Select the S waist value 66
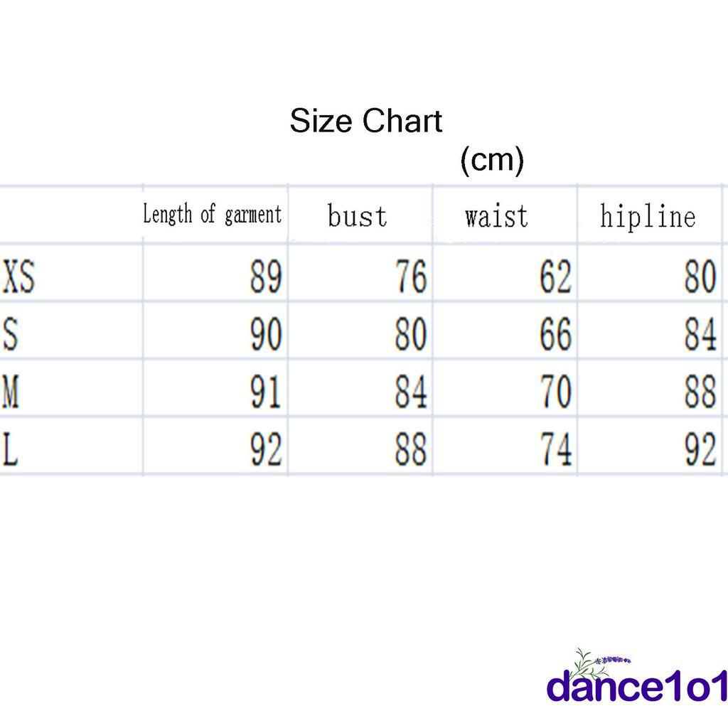 pos(556,335)
